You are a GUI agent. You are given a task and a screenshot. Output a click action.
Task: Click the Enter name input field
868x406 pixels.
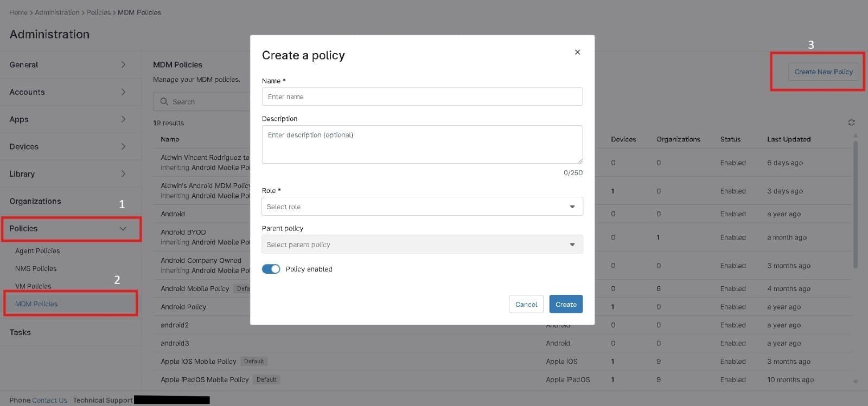pyautogui.click(x=422, y=96)
